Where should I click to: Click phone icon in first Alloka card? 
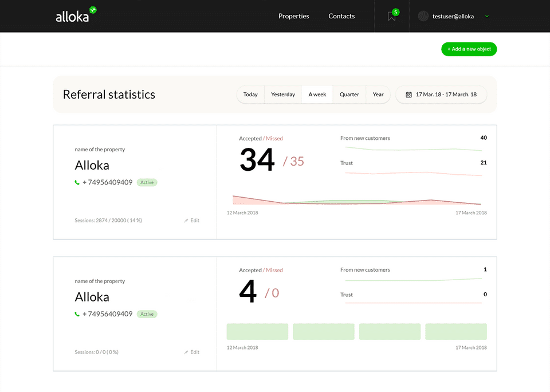77,182
